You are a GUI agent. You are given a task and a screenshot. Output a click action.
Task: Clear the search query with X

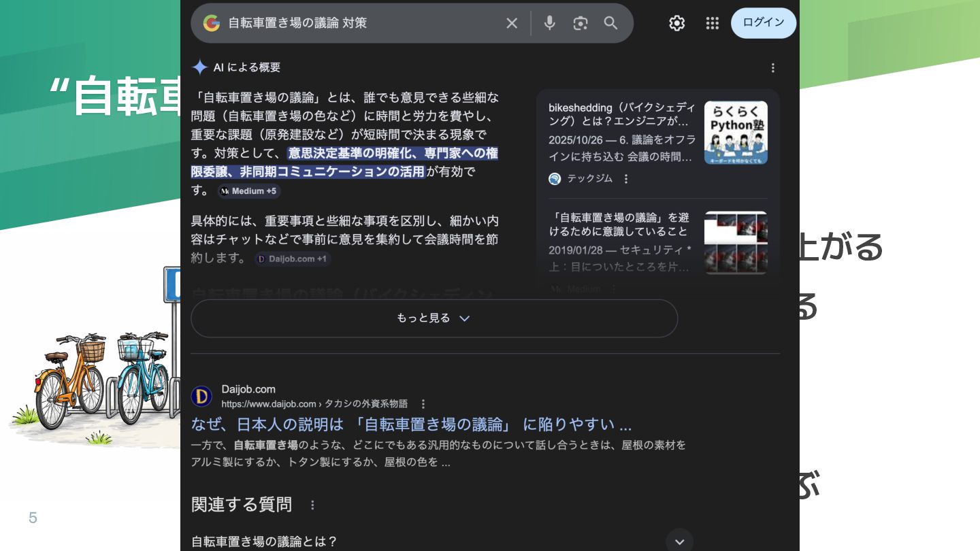coord(512,23)
